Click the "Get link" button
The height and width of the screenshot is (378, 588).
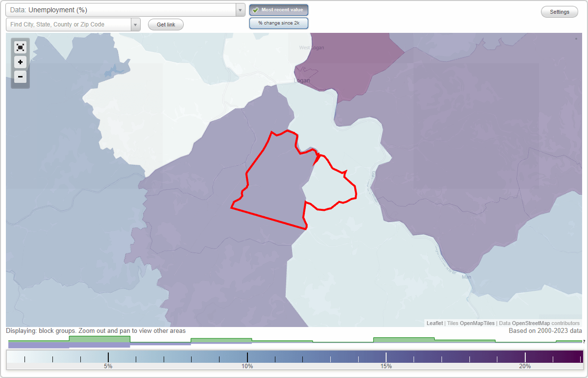click(165, 25)
